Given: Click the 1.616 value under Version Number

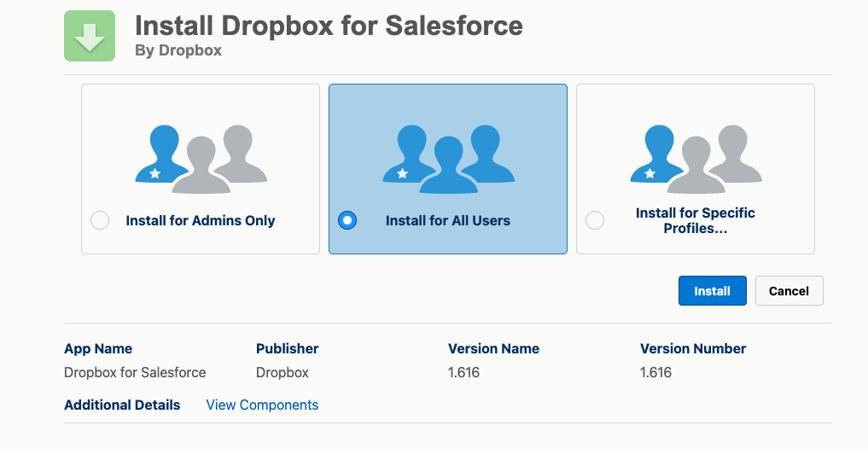Looking at the screenshot, I should click(656, 372).
